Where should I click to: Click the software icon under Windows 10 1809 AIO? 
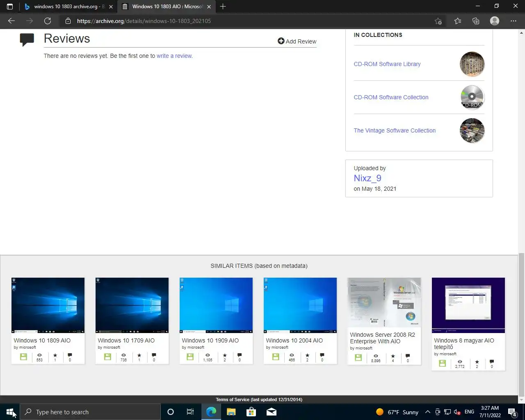coord(23,357)
